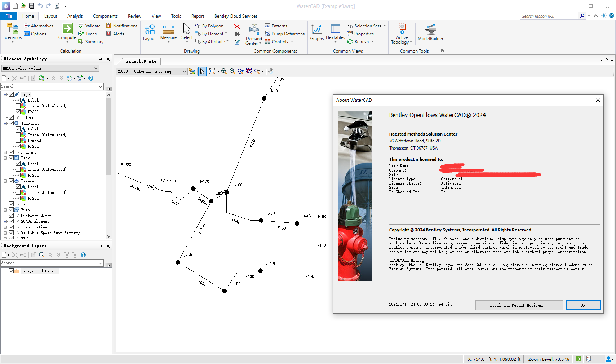Screen dimensions: 616x364
Task: Click the Zoom In magnifier in the drawing toolbar
Action: (224, 71)
